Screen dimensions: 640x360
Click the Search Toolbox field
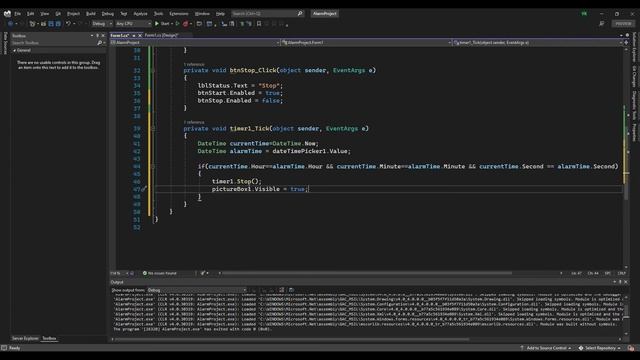pyautogui.click(x=53, y=42)
